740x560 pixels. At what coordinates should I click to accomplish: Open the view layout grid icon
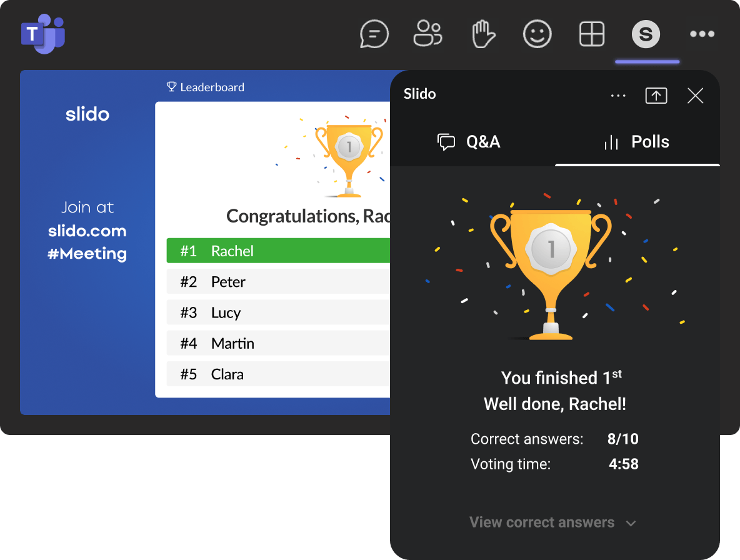[591, 34]
